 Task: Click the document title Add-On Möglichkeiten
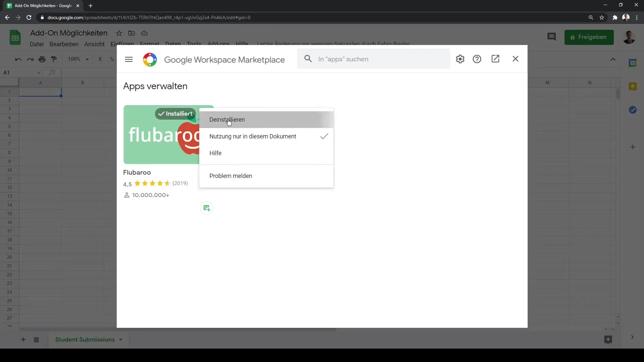pos(69,33)
